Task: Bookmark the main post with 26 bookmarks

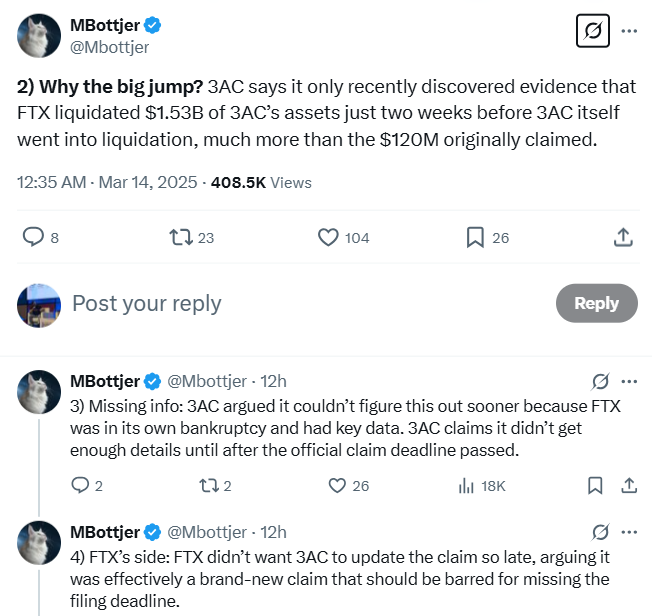Action: [476, 237]
